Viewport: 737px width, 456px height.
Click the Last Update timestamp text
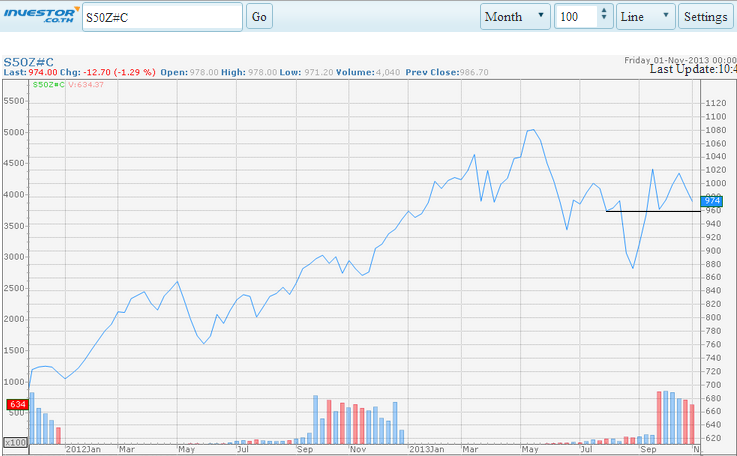coord(693,69)
